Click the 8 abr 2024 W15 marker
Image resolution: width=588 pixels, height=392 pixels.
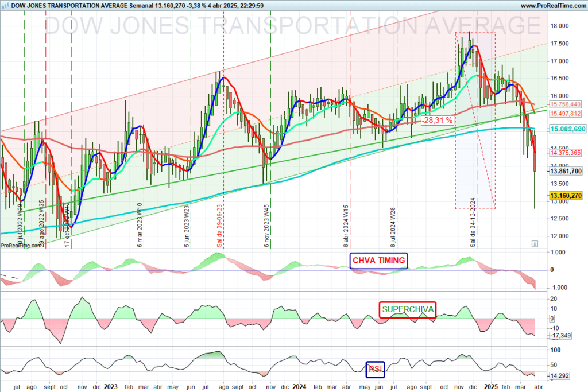[346, 226]
